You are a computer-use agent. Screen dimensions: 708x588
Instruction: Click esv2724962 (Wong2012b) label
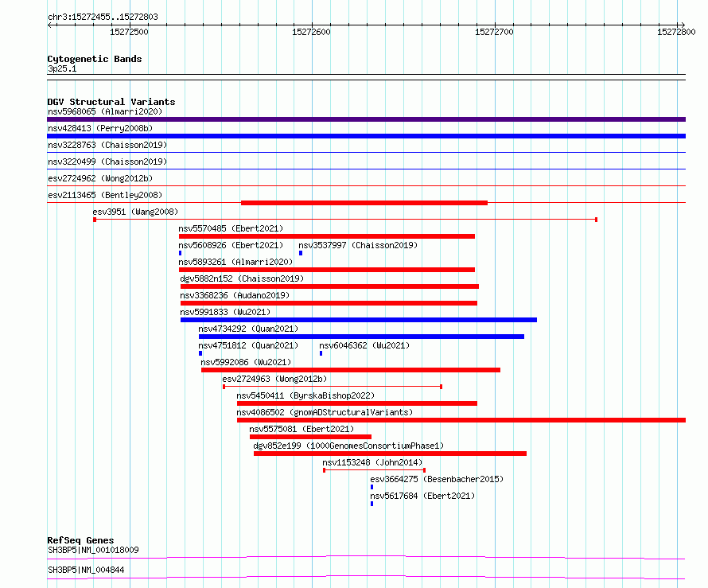click(100, 178)
